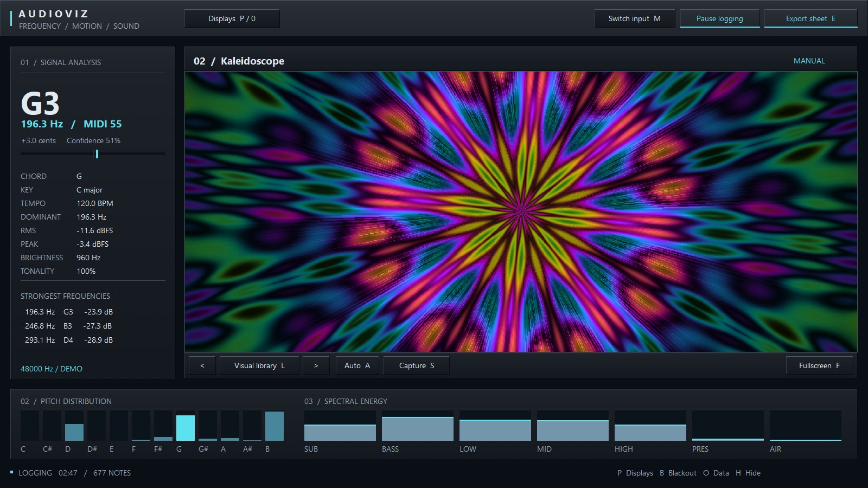The height and width of the screenshot is (488, 868).
Task: Click the -3.4 dBFS peak value
Action: [x=93, y=244]
